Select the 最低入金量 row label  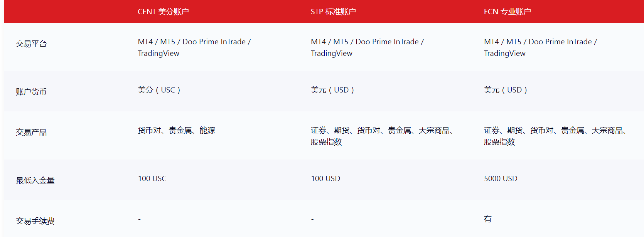35,180
